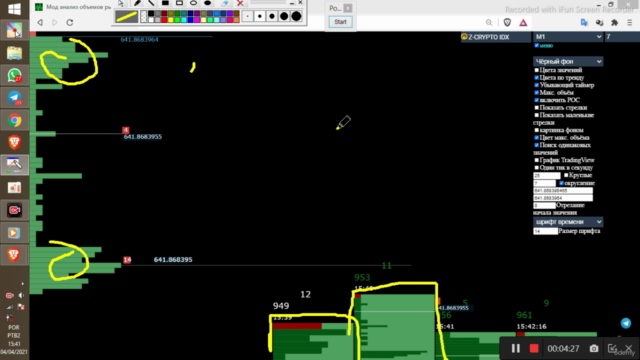Click the browser back arrow
640x360 pixels.
click(40, 22)
